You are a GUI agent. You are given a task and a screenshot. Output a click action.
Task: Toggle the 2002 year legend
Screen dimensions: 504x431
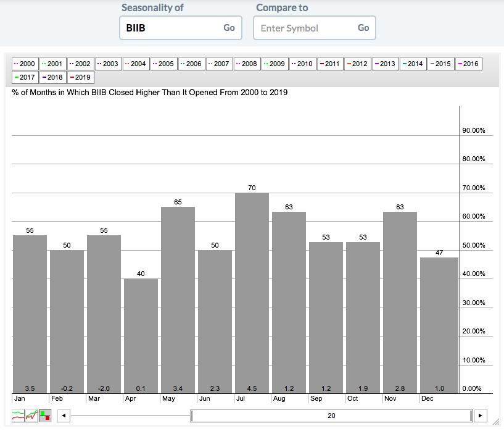pos(81,64)
